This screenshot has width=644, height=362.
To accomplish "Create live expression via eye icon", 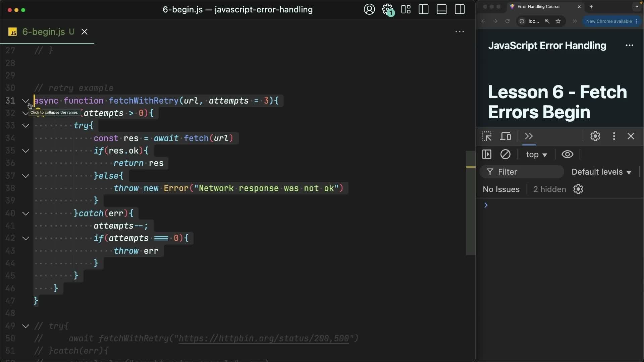I will click(x=567, y=154).
